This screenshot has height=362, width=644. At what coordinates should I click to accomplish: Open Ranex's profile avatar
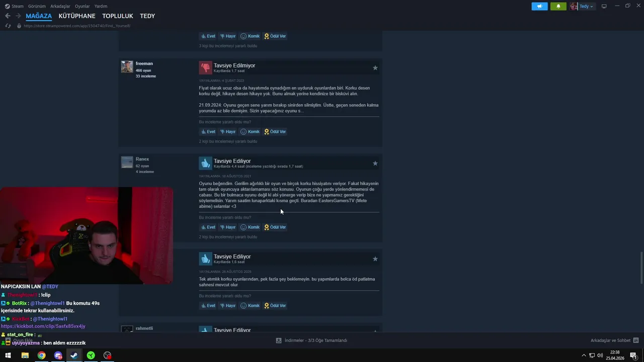pyautogui.click(x=127, y=162)
